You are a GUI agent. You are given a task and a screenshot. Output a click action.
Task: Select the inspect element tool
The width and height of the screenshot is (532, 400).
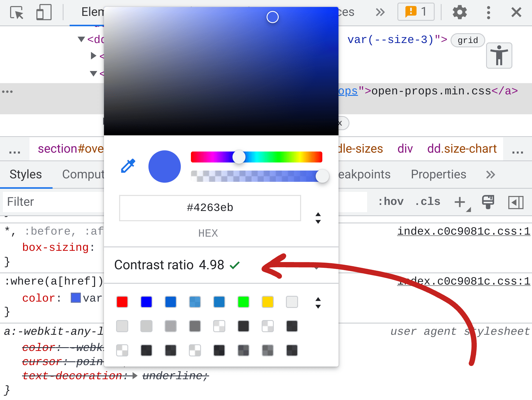(16, 12)
